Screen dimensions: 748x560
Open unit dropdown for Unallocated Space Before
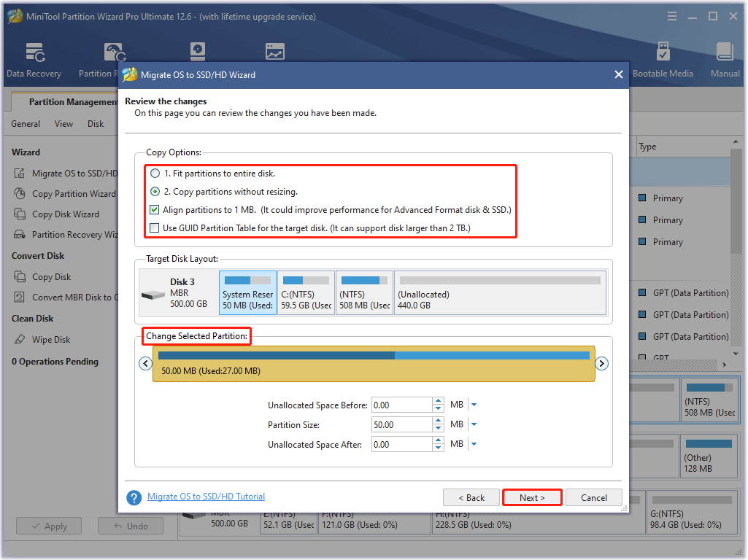click(474, 405)
